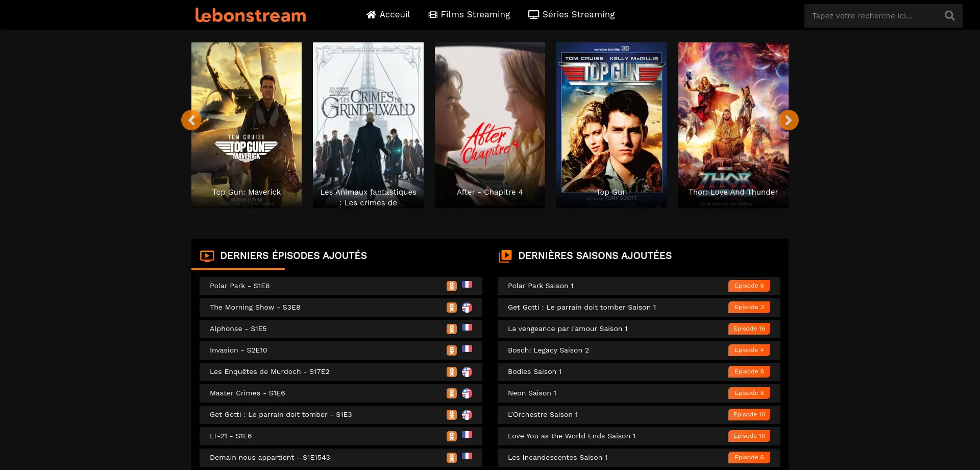
Task: Open Polar Park Saison 1
Action: pos(639,286)
